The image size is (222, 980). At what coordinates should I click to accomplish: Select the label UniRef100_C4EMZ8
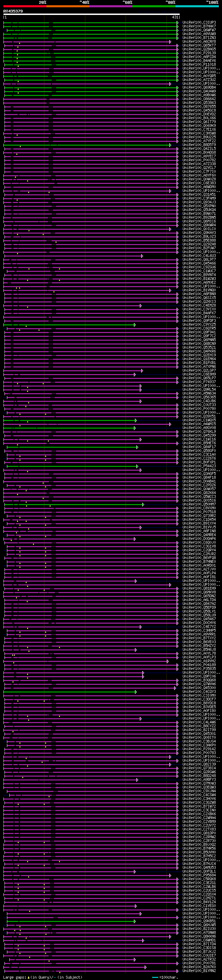pos(199,306)
